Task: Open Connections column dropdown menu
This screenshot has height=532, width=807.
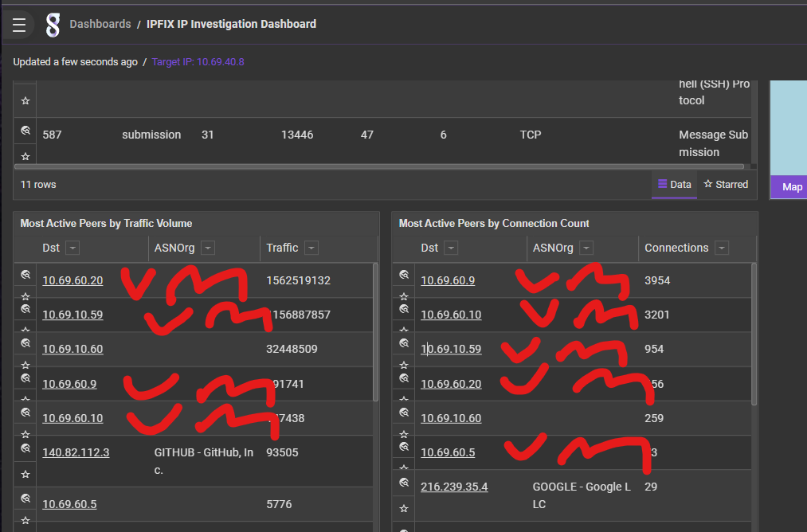Action: pyautogui.click(x=722, y=248)
